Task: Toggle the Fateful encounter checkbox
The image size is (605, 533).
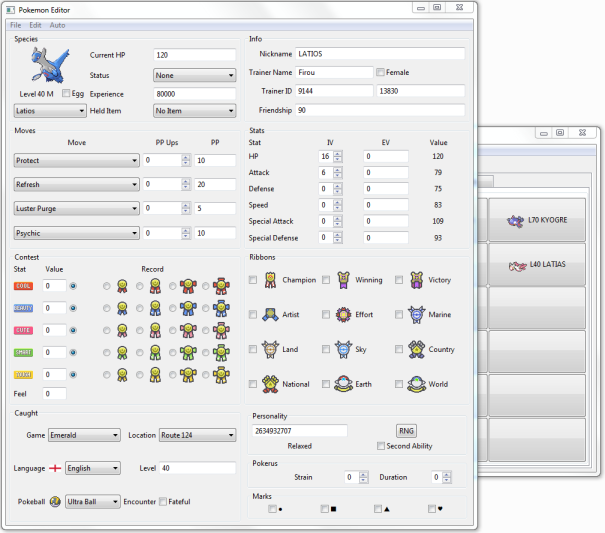Action: [x=163, y=502]
